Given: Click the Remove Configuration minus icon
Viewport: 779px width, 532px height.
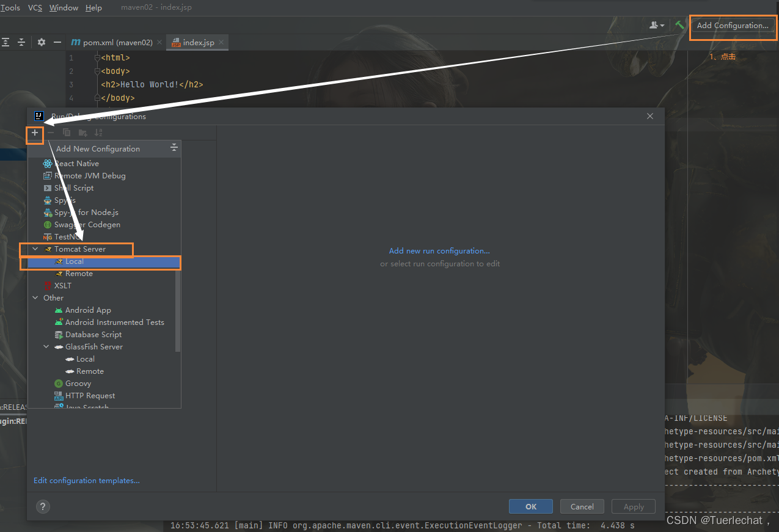Looking at the screenshot, I should (51, 133).
